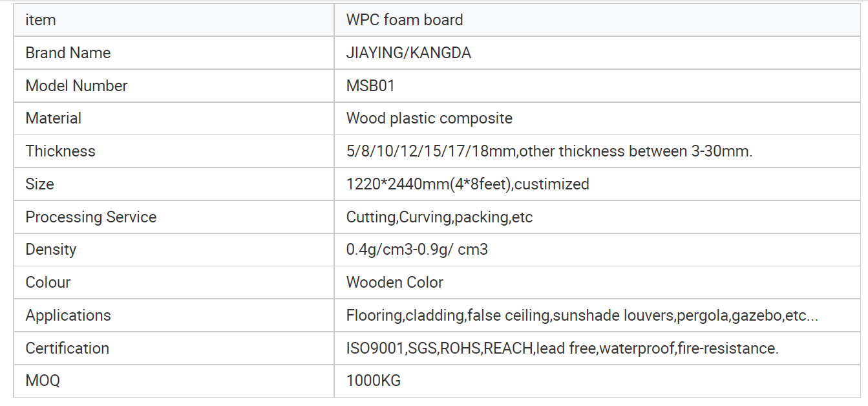Screen dimensions: 868x406
Task: Click the "Processing Service" label
Action: [90, 217]
